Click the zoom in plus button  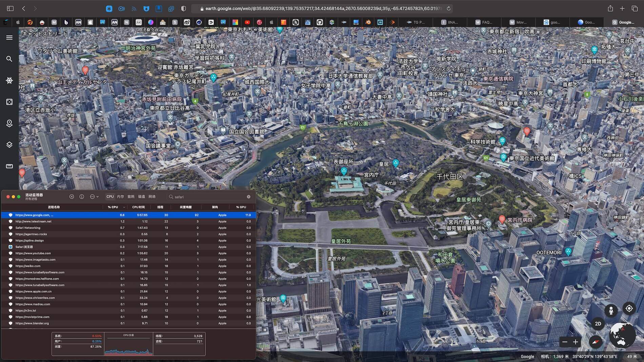(x=576, y=342)
